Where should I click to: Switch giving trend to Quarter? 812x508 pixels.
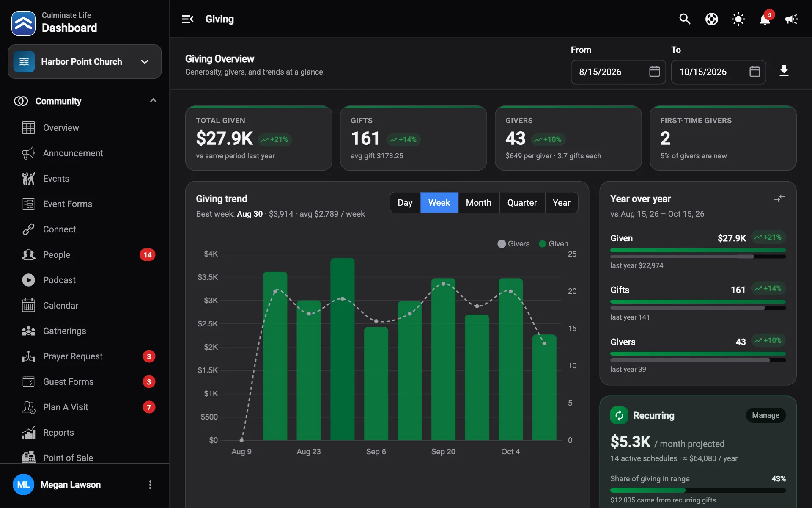[x=522, y=203]
